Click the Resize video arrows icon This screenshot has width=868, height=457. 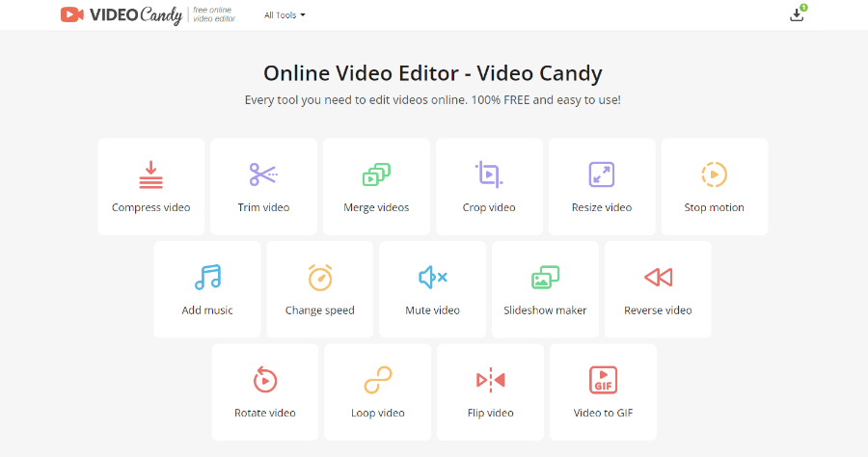[602, 175]
